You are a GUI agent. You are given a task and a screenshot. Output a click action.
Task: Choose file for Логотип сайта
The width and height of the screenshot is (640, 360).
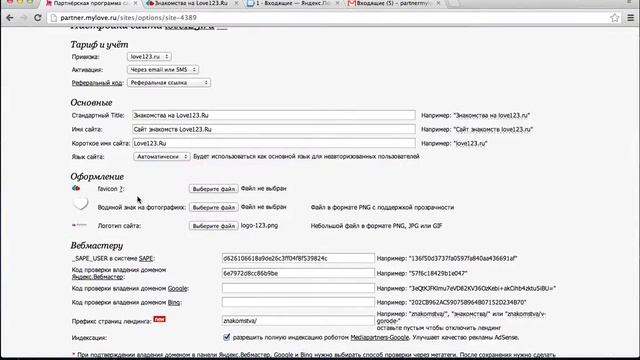coord(213,226)
